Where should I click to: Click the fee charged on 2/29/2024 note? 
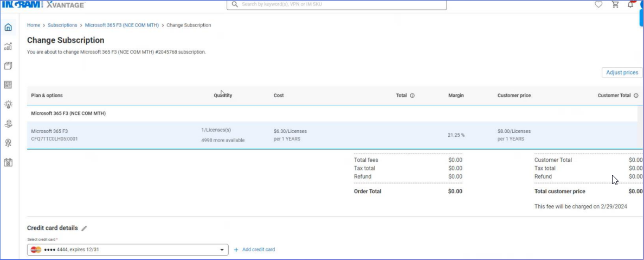581,206
